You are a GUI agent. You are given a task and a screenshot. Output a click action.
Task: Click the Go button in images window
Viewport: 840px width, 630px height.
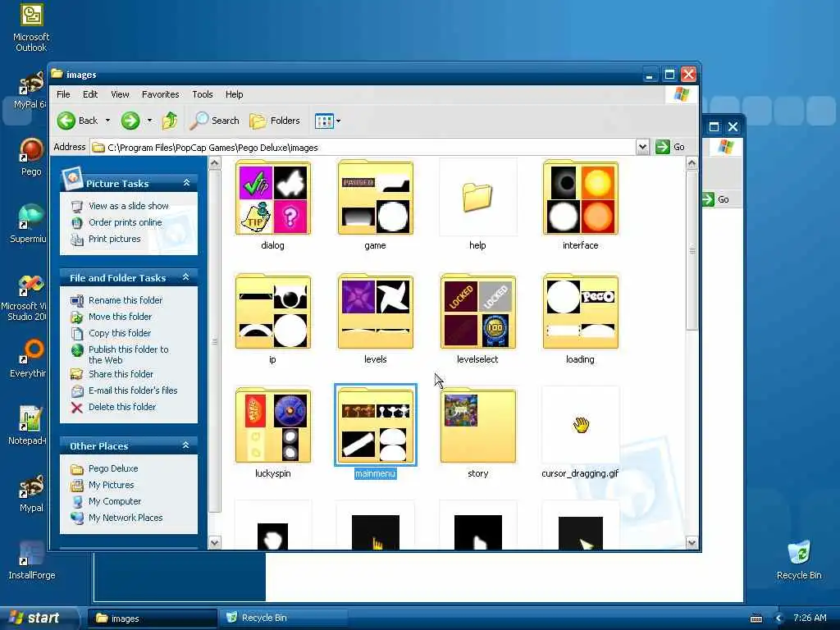671,147
